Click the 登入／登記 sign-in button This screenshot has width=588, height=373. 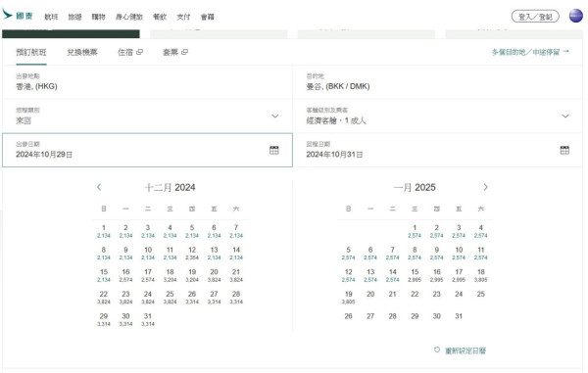click(535, 17)
